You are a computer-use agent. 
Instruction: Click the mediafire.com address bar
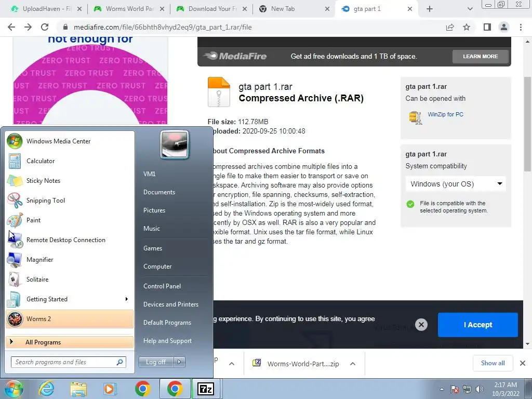pos(251,27)
